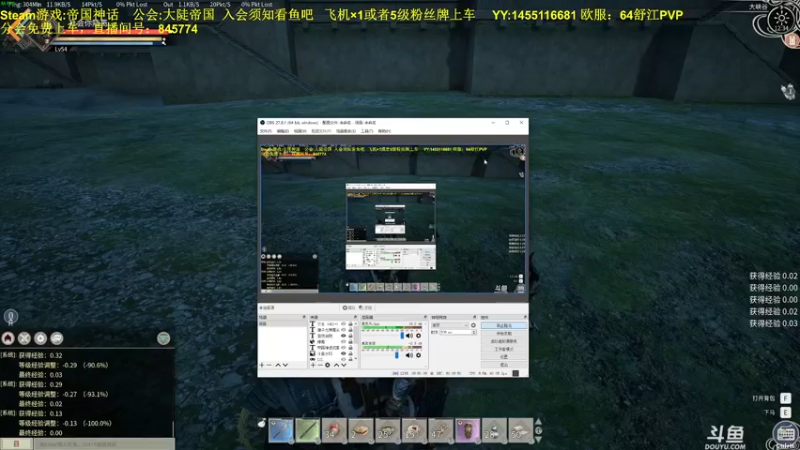The image size is (800, 450).
Task: Click the highlighted Stop Streaming button in OBS
Action: (x=504, y=326)
